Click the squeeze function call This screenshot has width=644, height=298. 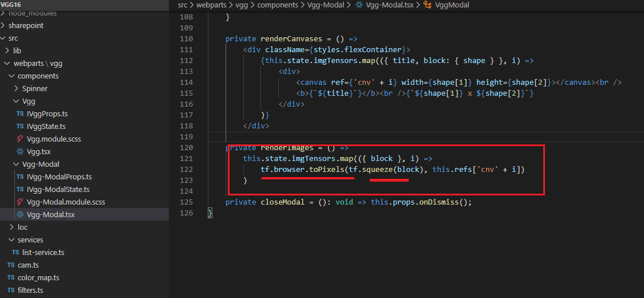coord(377,170)
